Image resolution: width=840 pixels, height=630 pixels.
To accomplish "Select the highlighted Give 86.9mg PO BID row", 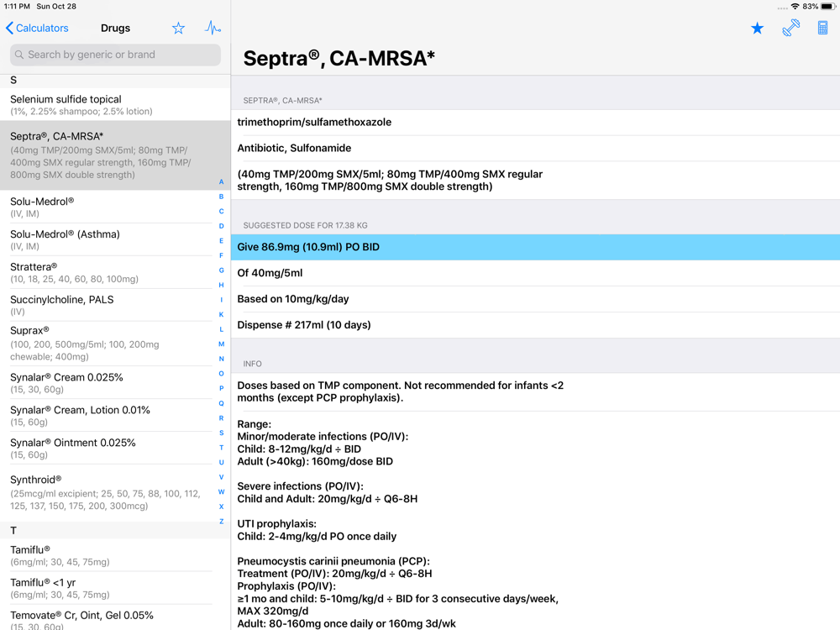I will coord(535,247).
